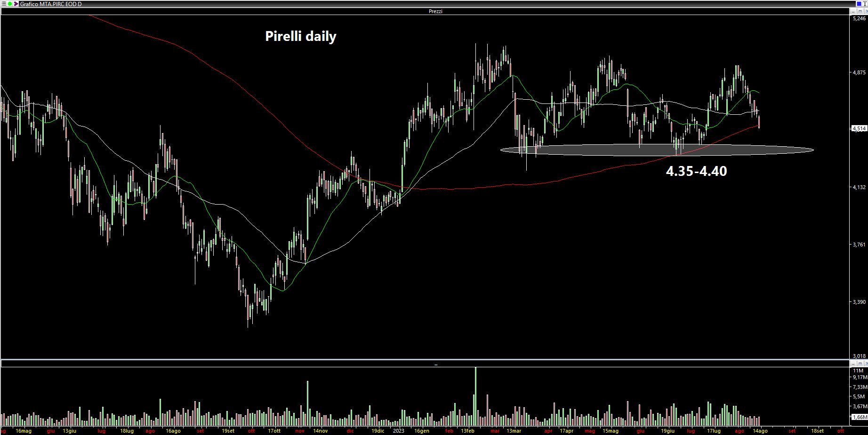Click the 4,875 price axis label
This screenshot has width=868, height=435.
click(859, 72)
